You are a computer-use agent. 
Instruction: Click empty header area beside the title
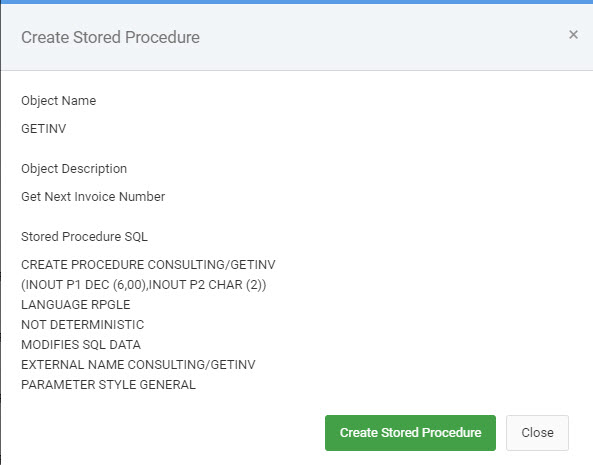(378, 37)
